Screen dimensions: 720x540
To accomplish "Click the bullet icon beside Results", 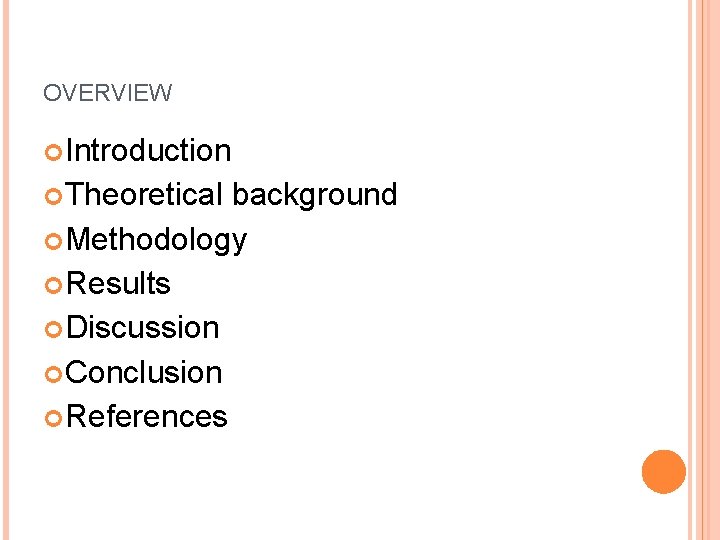I will (x=53, y=285).
